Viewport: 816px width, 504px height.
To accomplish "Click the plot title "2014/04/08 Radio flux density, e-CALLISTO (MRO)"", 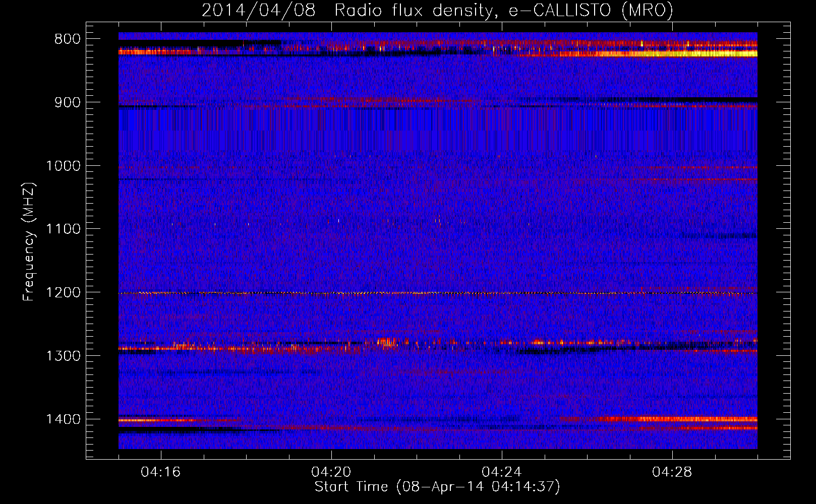I will 437,10.
